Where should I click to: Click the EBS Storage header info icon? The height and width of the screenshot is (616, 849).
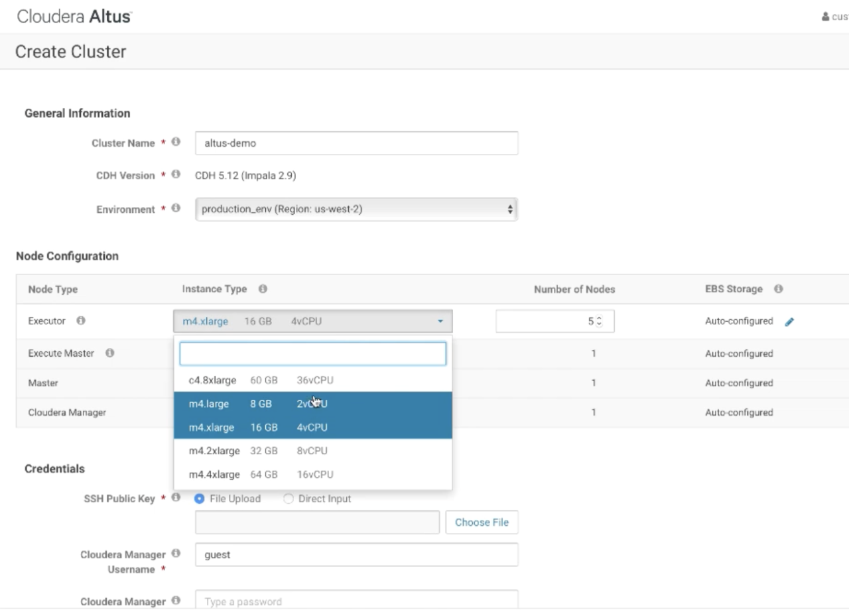[x=778, y=289]
